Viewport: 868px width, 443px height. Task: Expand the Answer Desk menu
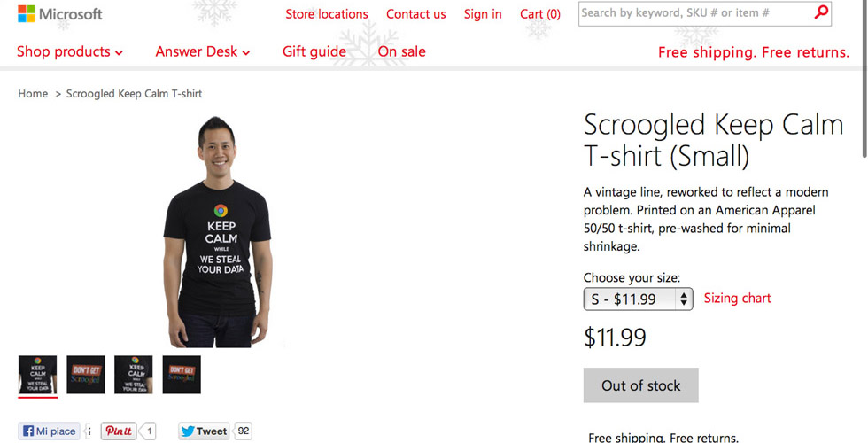(203, 51)
